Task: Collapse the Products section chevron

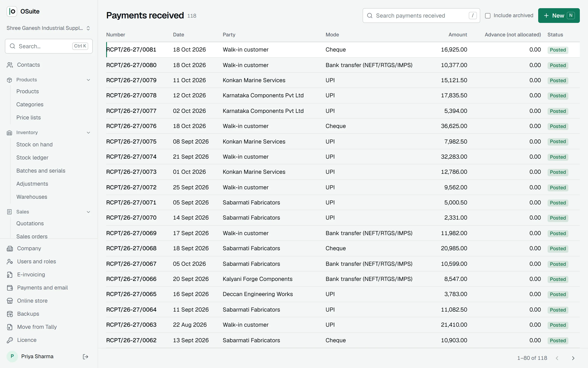Action: pyautogui.click(x=88, y=80)
